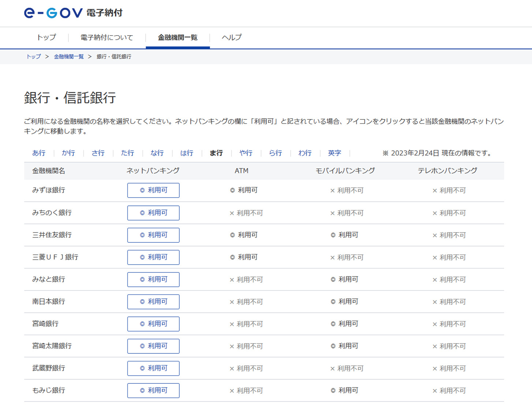The width and height of the screenshot is (532, 412).
Task: Jump to な行 bank list
Action: 157,153
